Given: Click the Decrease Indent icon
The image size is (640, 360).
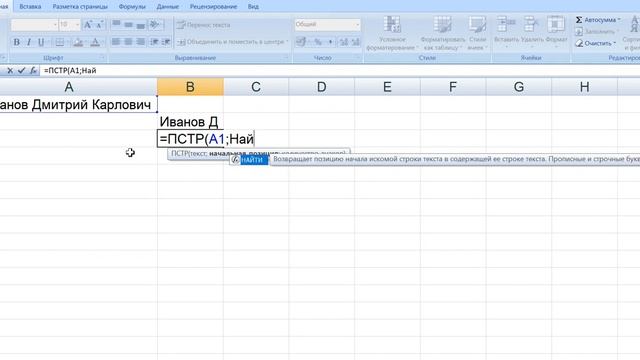Looking at the screenshot, I should click(154, 42).
